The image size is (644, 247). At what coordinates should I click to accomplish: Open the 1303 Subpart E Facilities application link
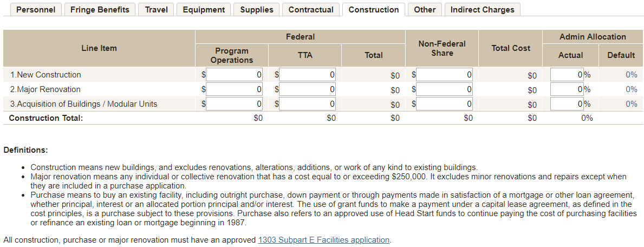pyautogui.click(x=323, y=240)
